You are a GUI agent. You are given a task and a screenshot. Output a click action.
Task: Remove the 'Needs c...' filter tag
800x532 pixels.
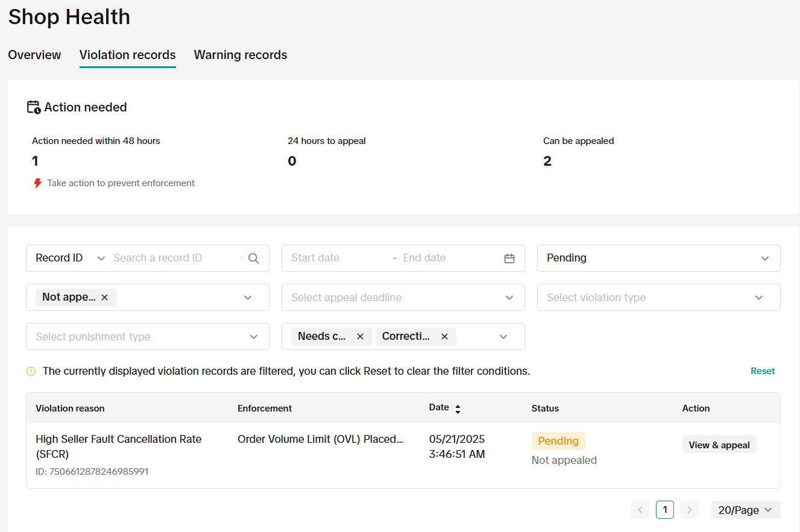coord(360,337)
